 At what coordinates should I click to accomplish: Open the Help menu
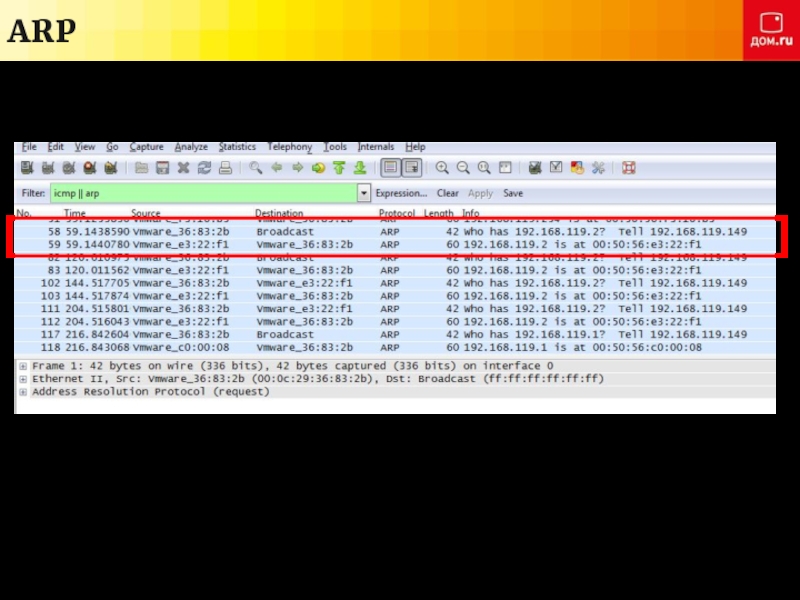(415, 147)
